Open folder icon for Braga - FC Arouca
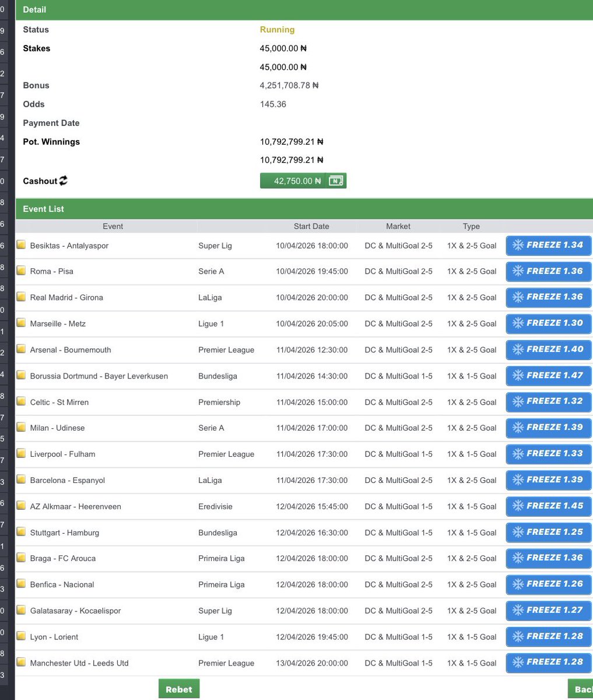Screen dimensions: 593x700 coord(21,558)
